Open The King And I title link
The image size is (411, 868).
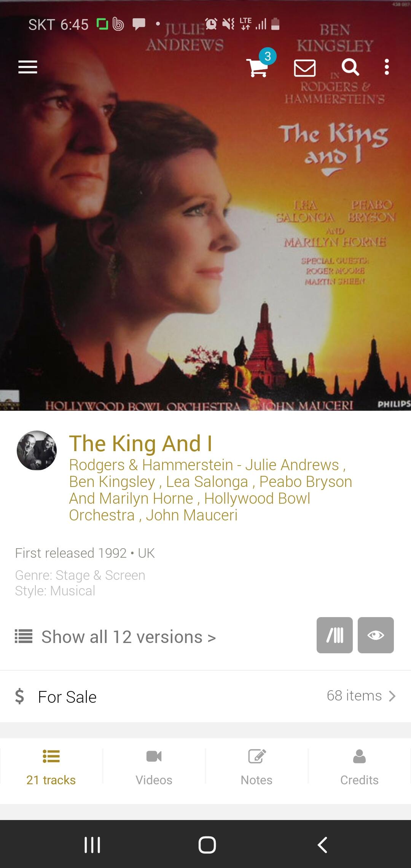[140, 444]
